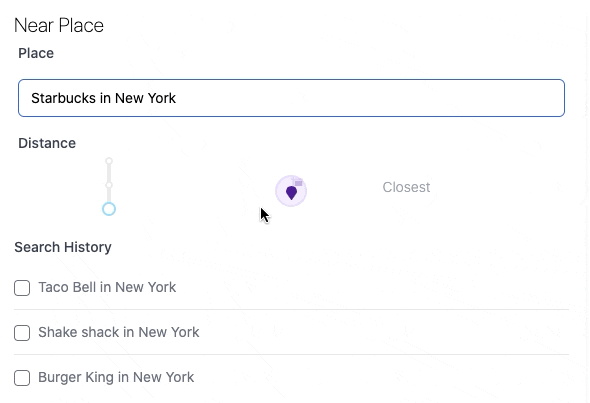
Task: Select the middle stop of the Distance slider
Action: 109,185
